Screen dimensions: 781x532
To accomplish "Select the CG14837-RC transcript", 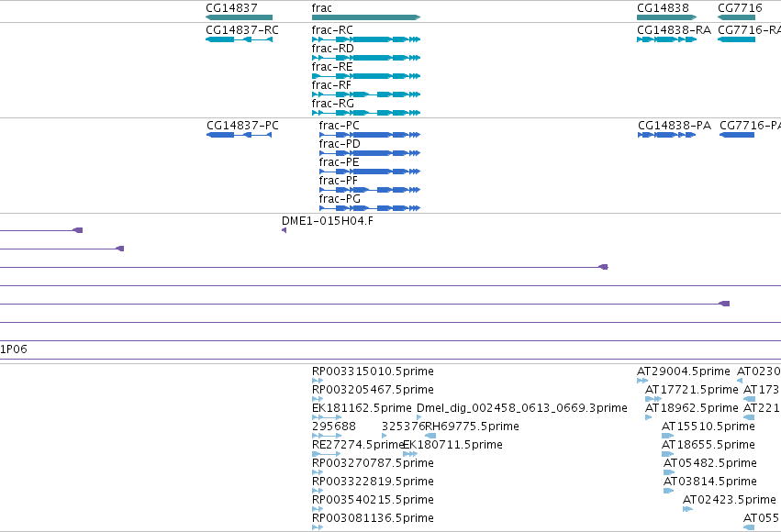I will click(240, 39).
